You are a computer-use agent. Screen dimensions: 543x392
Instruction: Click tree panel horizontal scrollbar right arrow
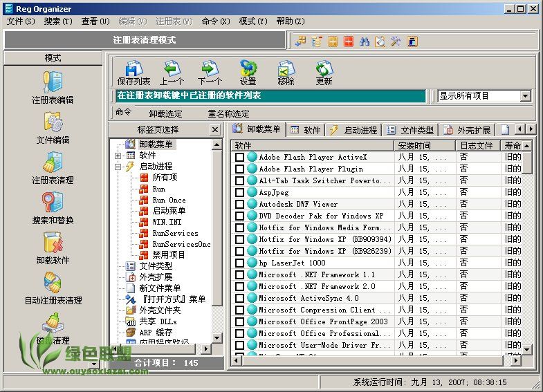tap(205, 348)
